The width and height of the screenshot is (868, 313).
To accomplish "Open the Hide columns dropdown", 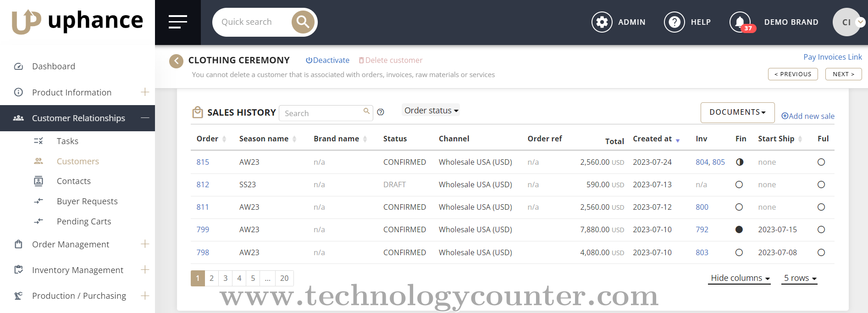I will tap(740, 278).
